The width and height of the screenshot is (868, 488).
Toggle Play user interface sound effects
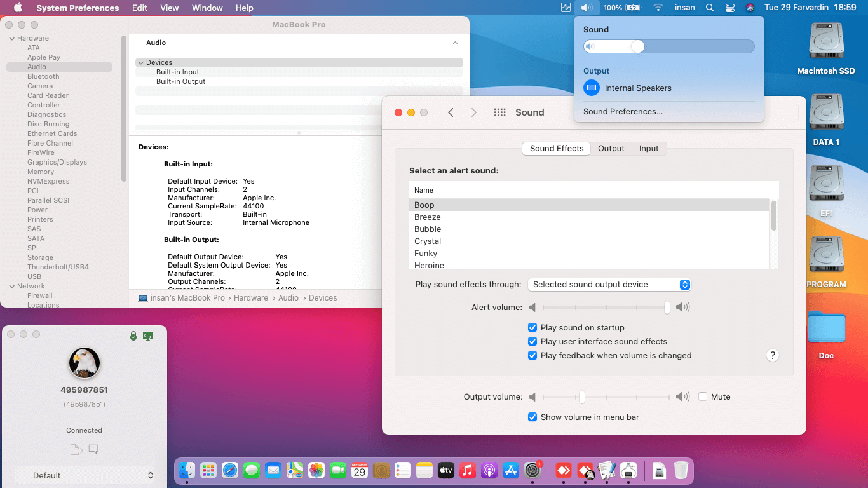pyautogui.click(x=532, y=342)
